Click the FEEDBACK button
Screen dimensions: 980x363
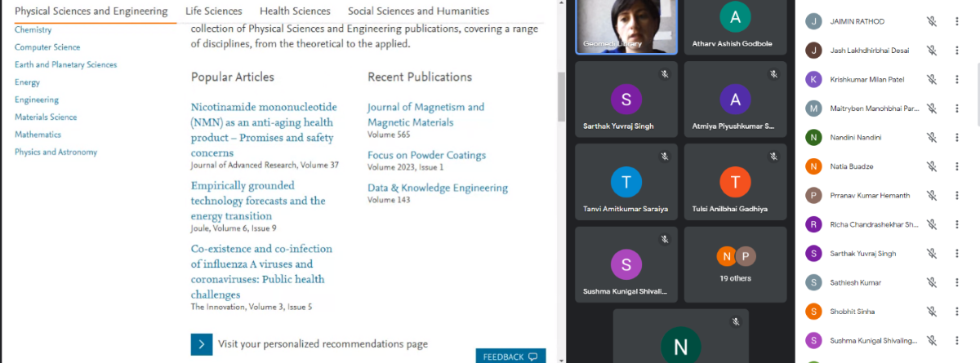coord(510,356)
